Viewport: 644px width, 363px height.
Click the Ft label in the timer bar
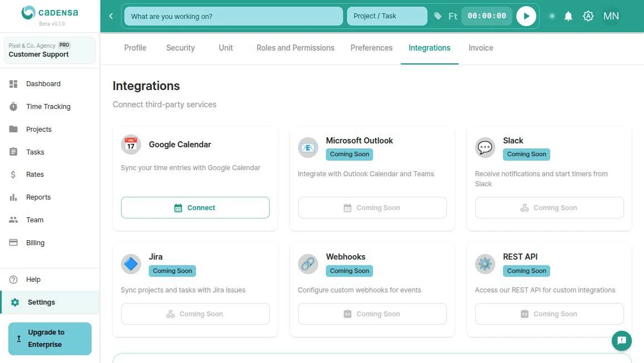(x=452, y=16)
